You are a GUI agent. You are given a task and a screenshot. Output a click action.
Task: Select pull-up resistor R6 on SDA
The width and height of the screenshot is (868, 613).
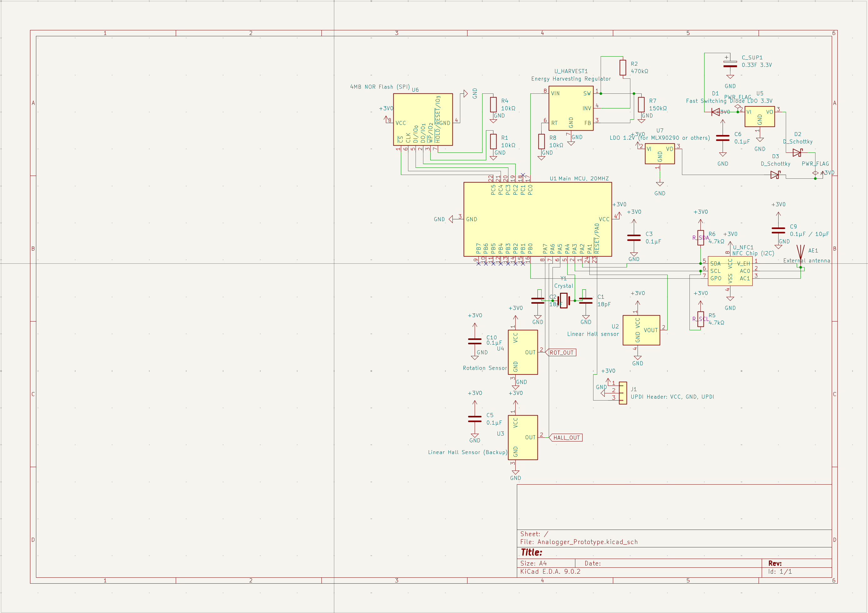(700, 238)
